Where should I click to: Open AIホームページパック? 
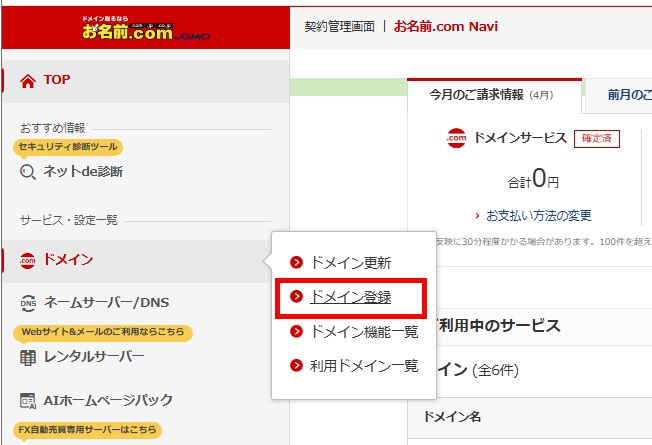pos(108,400)
